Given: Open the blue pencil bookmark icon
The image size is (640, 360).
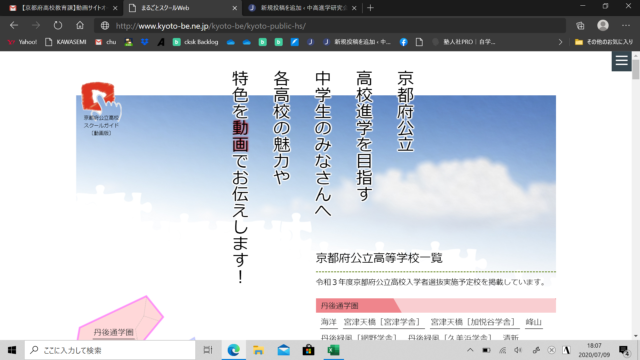Looking at the screenshot, I should point(294,42).
